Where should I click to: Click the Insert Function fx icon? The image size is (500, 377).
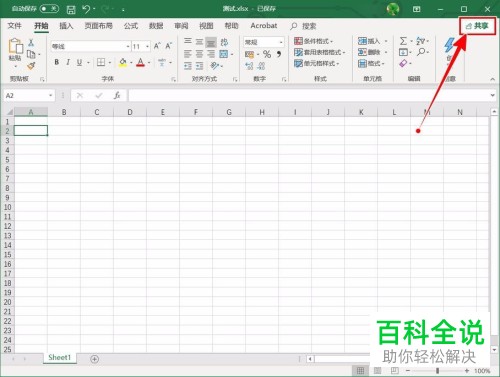117,96
